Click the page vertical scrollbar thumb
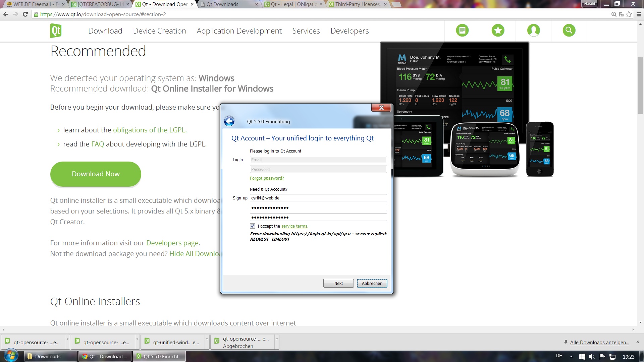This screenshot has width=644, height=362. pos(641,85)
